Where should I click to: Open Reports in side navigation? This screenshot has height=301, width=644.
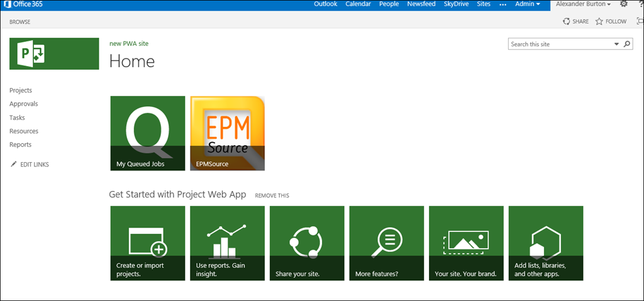(21, 145)
